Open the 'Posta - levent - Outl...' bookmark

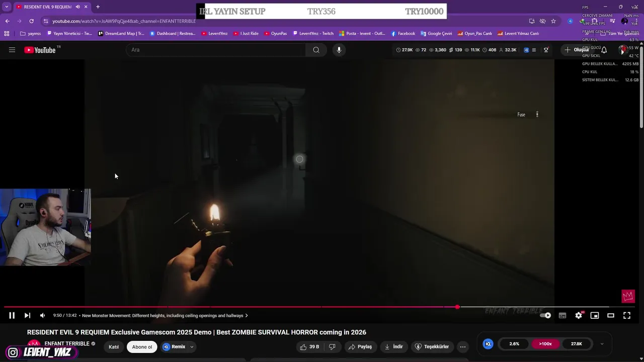point(362,34)
